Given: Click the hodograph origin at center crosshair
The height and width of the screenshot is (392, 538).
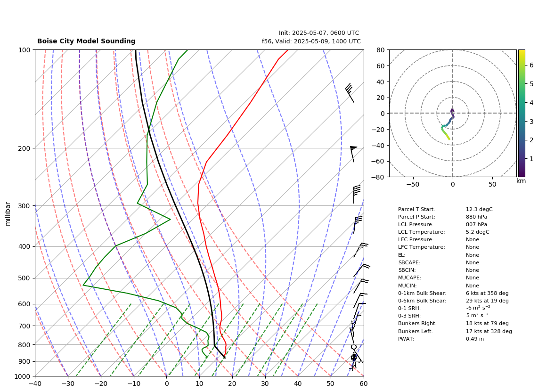Looking at the screenshot, I should click(453, 113).
